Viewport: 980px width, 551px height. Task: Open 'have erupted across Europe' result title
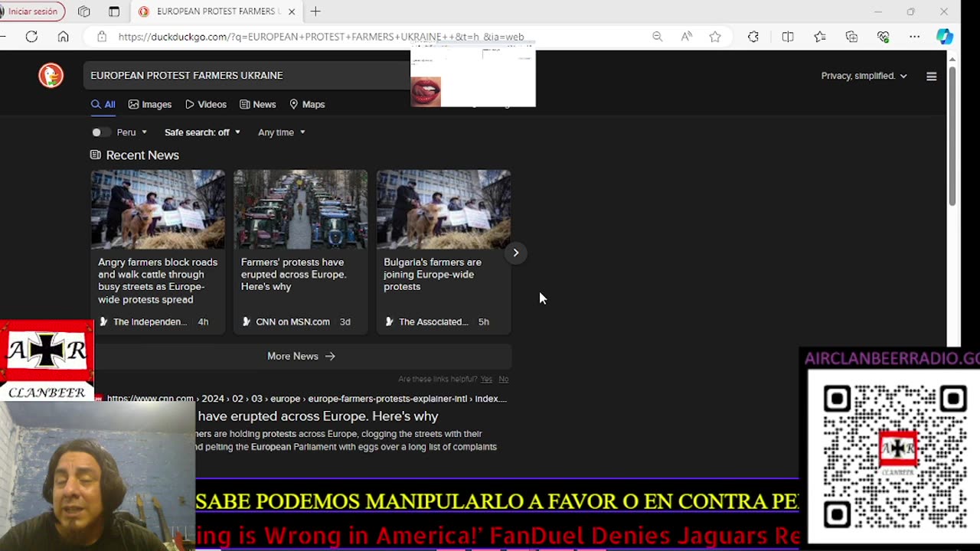(318, 416)
